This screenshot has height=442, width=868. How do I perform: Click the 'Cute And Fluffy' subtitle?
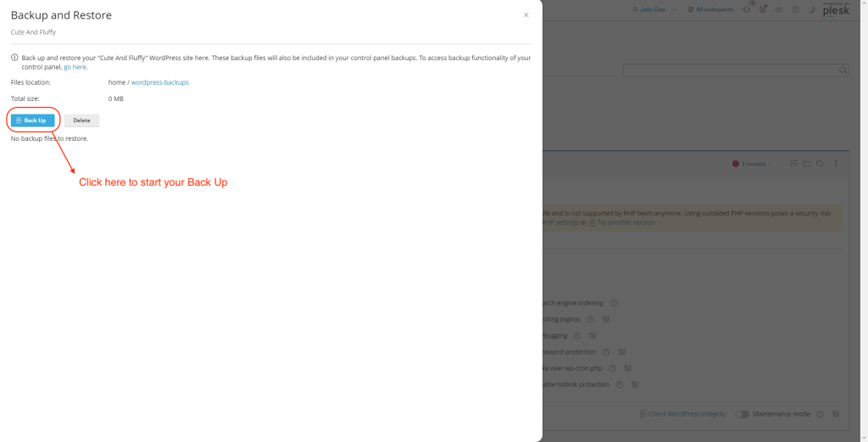33,32
